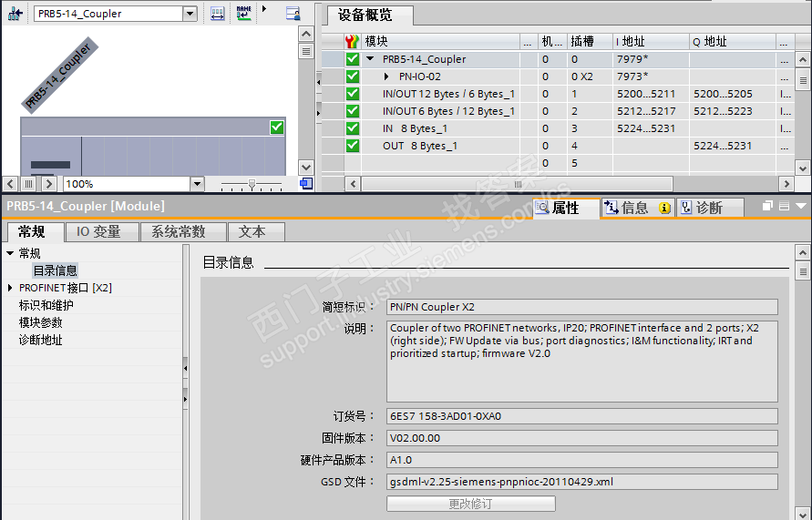Click the green check on the device graphic
Image resolution: width=812 pixels, height=520 pixels.
pos(276,127)
